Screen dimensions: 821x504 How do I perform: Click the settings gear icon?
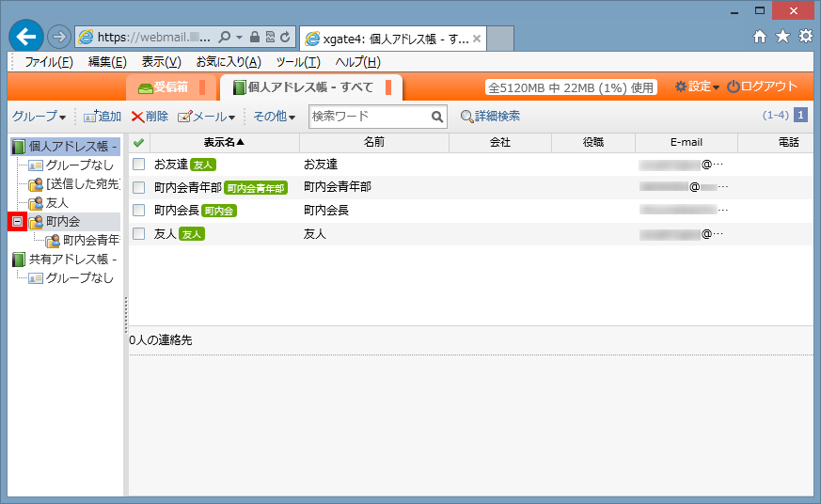click(681, 87)
